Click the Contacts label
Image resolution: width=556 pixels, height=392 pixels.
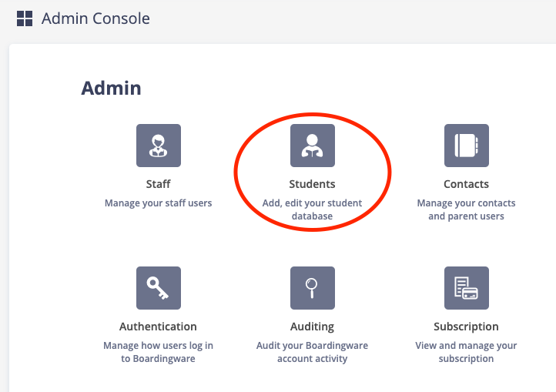click(466, 184)
